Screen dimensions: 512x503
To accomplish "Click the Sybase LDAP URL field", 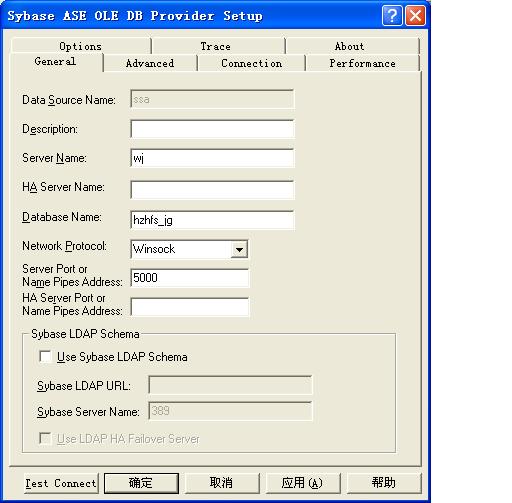I will tap(230, 385).
